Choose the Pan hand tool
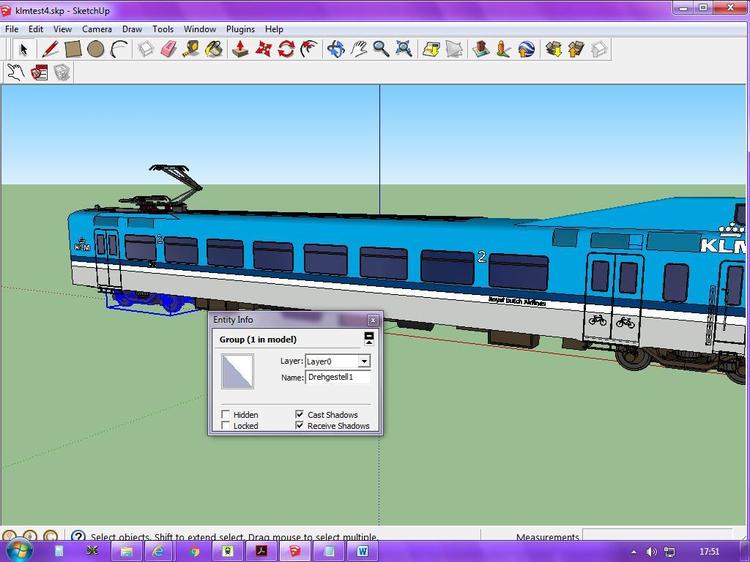 pyautogui.click(x=359, y=49)
